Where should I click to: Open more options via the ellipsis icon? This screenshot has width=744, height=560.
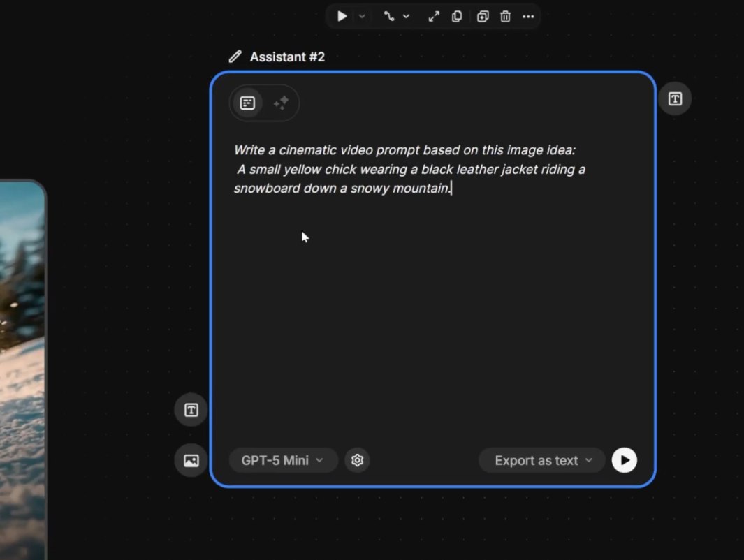tap(528, 16)
